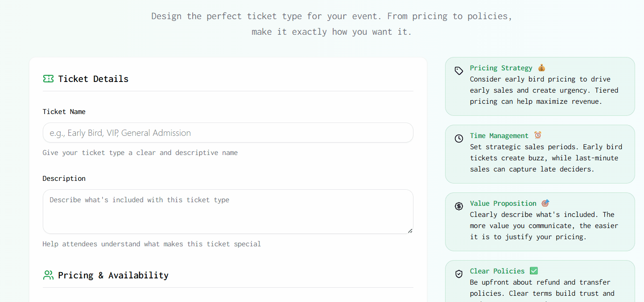The height and width of the screenshot is (302, 644).
Task: Click the ticket icon beside Ticket Details
Action: (x=48, y=78)
